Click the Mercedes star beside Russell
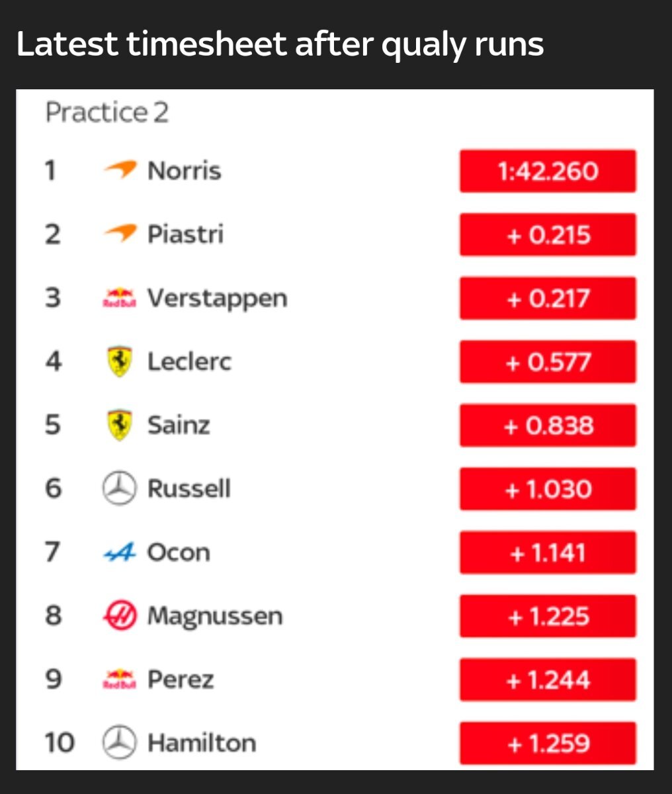This screenshot has width=672, height=794. [x=120, y=488]
